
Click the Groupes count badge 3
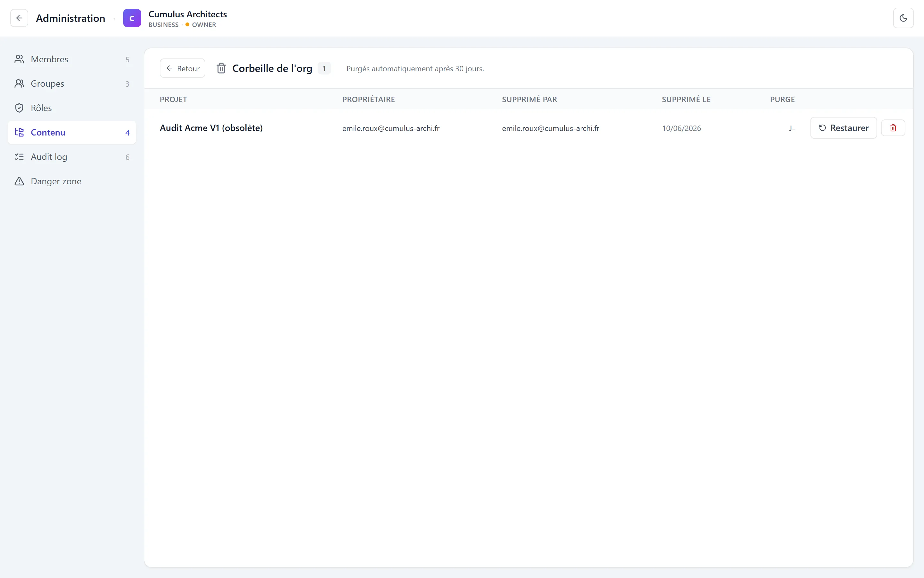127,84
